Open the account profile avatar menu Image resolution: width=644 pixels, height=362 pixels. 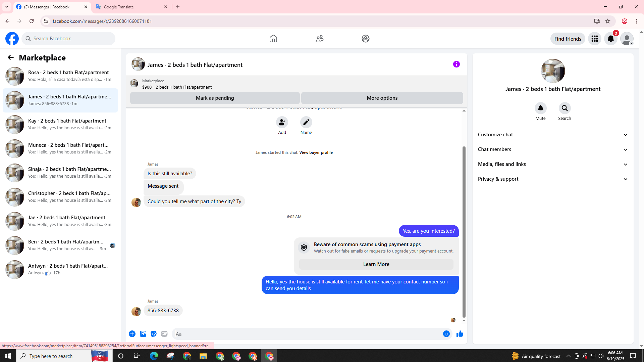pos(627,39)
